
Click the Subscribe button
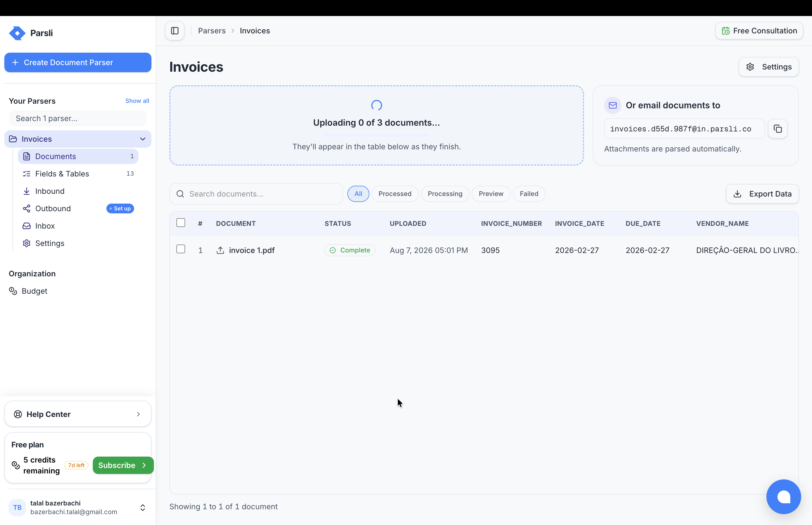click(x=123, y=465)
